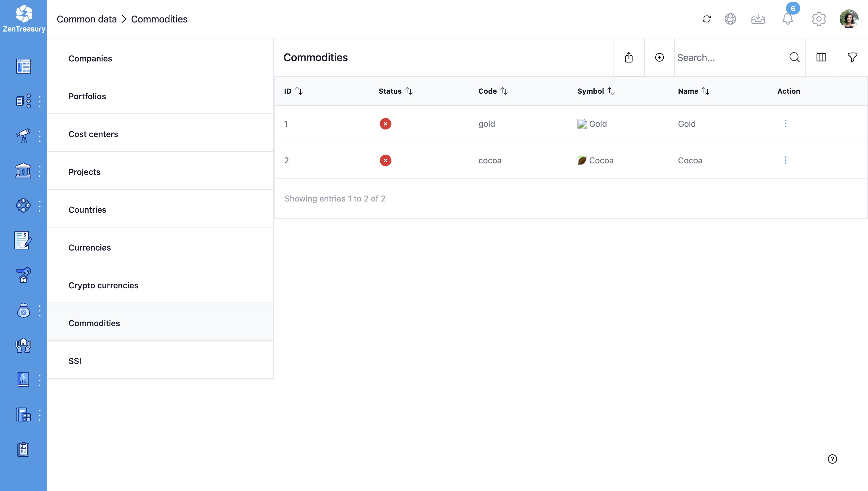Open the download inbox icon
The height and width of the screenshot is (491, 868).
click(758, 19)
